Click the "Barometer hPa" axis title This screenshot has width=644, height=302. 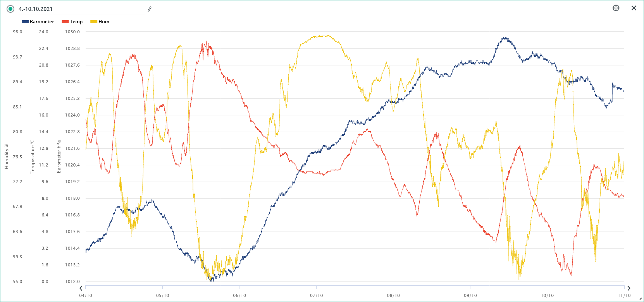[x=59, y=156]
